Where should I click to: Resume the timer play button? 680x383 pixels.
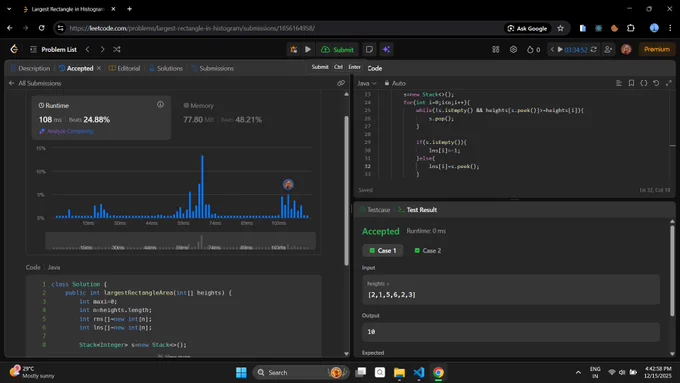click(560, 49)
